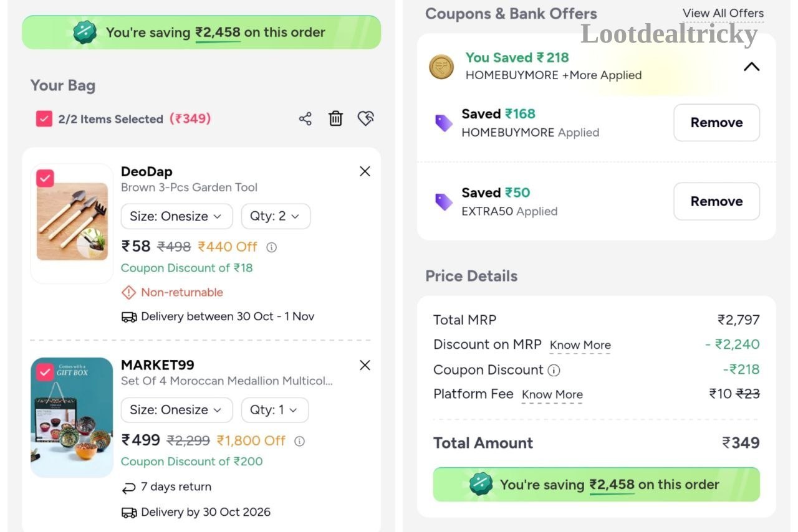Remove DeoDap item with X icon

click(365, 171)
